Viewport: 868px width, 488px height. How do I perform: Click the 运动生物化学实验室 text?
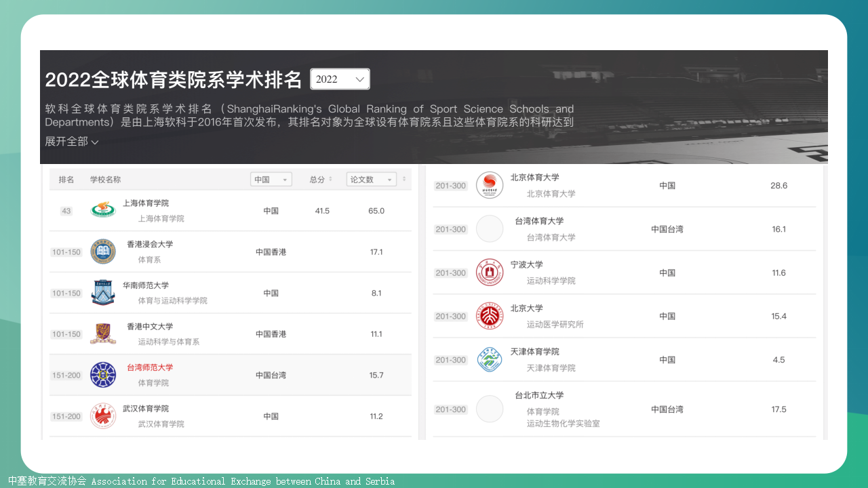click(x=564, y=424)
